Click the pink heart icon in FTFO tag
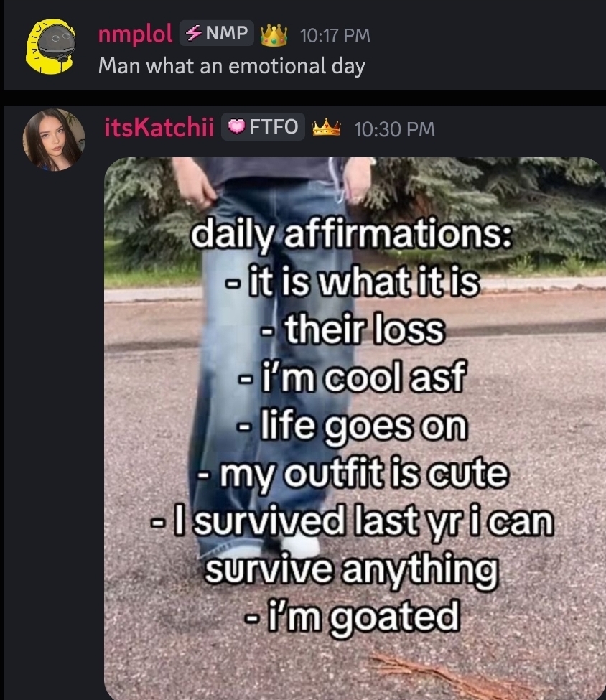606x700 pixels. click(x=236, y=127)
